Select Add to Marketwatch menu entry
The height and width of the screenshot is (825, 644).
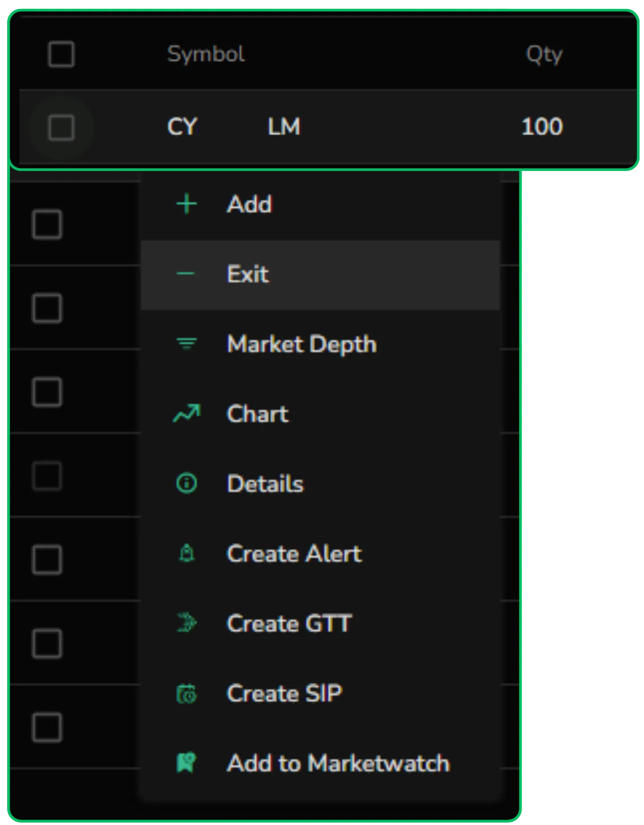tap(338, 762)
